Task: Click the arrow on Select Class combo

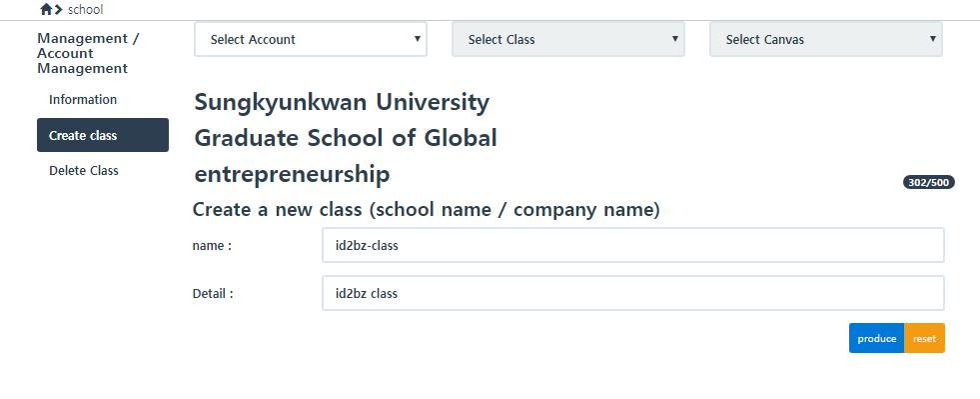Action: coord(675,39)
